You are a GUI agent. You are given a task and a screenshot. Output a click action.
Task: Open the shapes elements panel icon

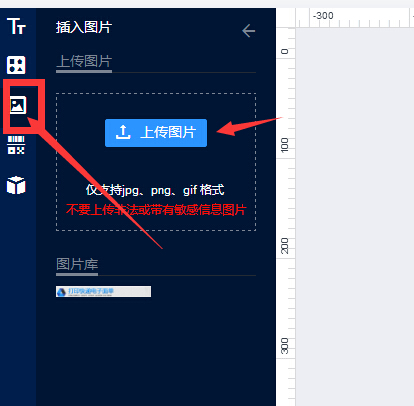pyautogui.click(x=16, y=65)
